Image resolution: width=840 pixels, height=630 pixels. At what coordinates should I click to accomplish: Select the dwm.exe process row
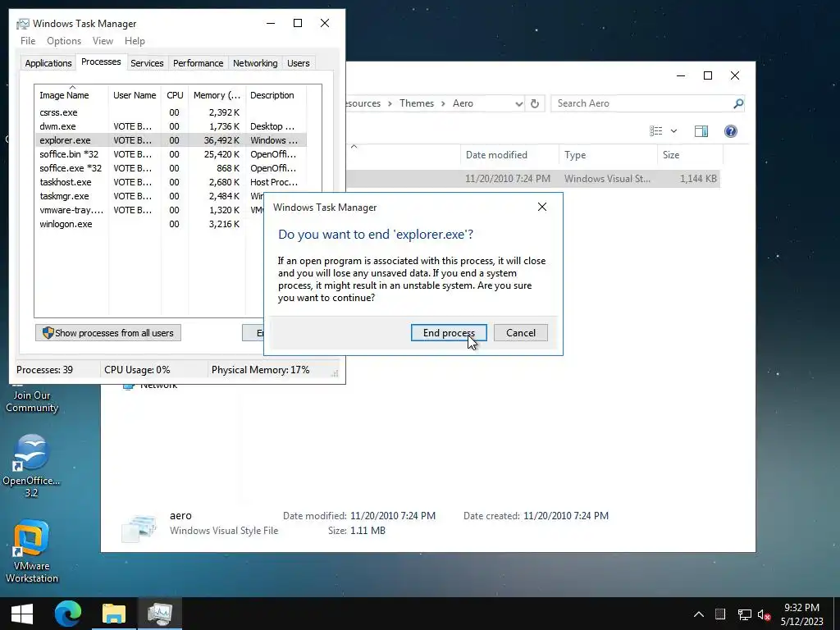tap(171, 126)
